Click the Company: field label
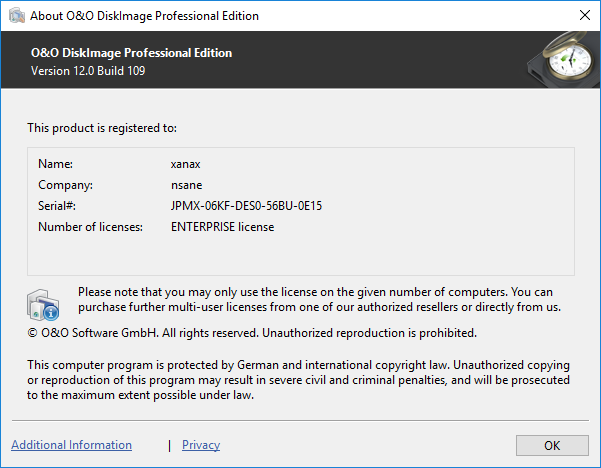Screen dimensions: 601x468 (65, 185)
